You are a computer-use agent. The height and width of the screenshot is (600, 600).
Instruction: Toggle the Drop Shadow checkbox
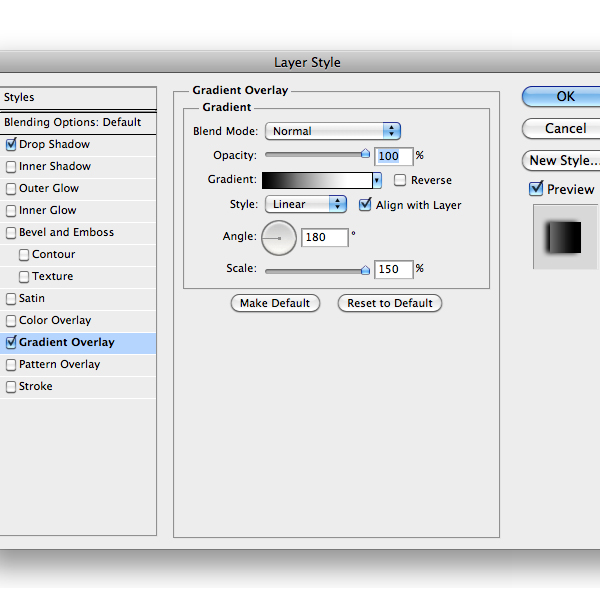(11, 145)
